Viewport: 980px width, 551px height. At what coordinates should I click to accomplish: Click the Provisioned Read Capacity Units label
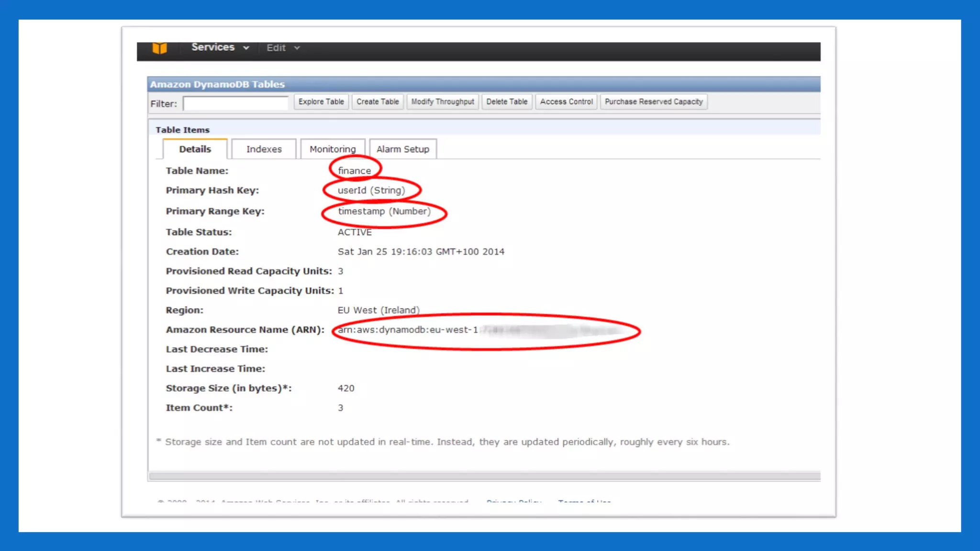[x=249, y=271]
